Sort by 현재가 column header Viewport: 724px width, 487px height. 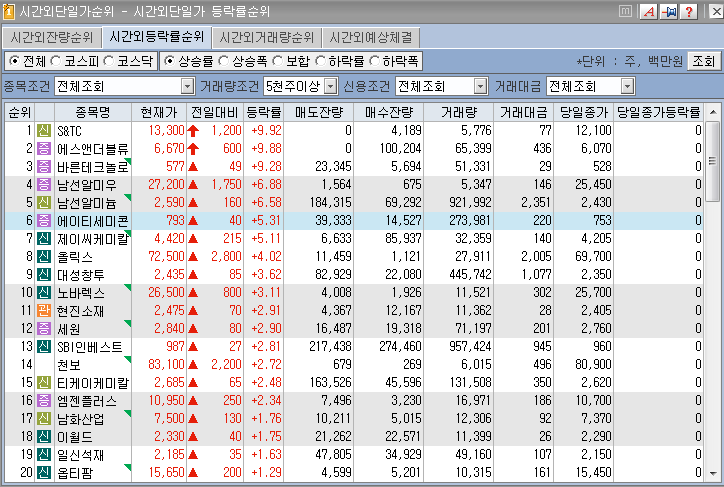159,112
